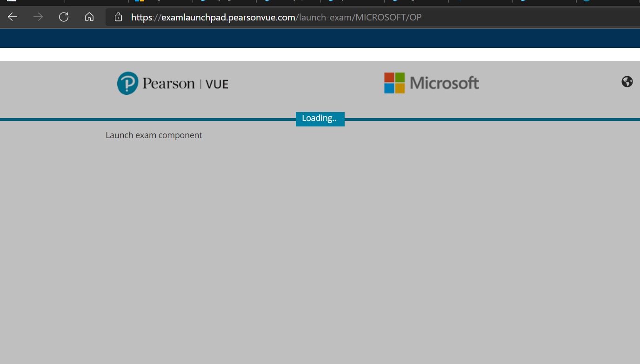
Task: Click the examlaunchpad.pearsonvue.com address bar
Action: click(x=372, y=17)
